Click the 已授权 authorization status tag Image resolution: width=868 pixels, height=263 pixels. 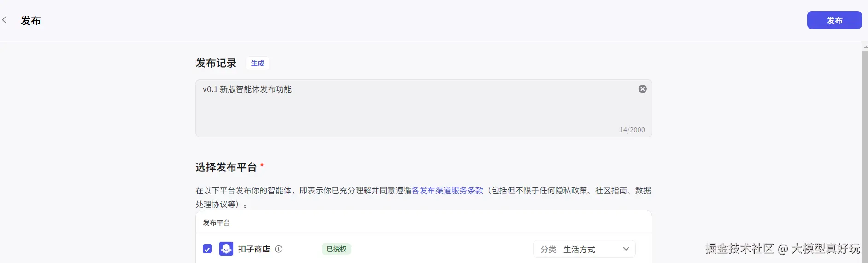click(336, 249)
